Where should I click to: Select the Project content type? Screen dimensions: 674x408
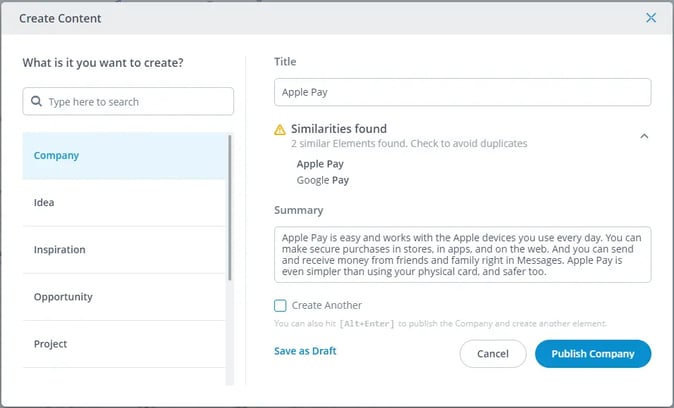point(124,344)
